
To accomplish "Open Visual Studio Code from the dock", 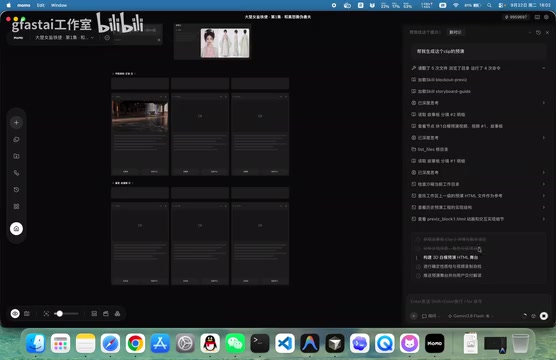I will coord(285,343).
